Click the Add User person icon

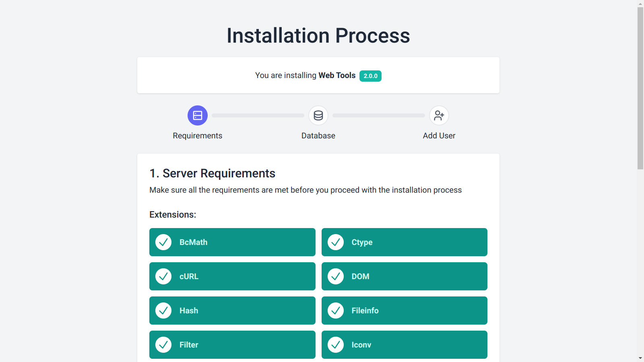(439, 115)
